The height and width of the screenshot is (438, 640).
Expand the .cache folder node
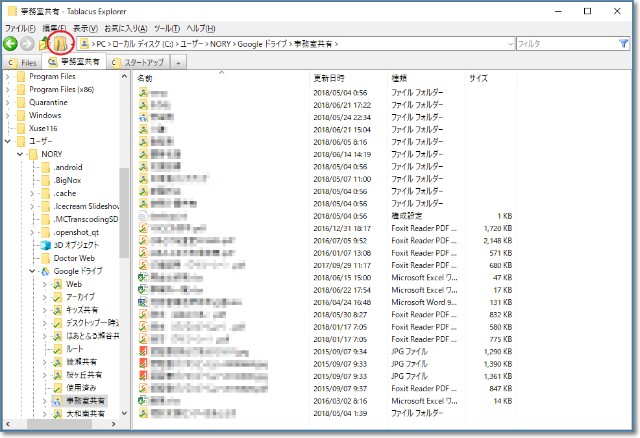tap(32, 193)
